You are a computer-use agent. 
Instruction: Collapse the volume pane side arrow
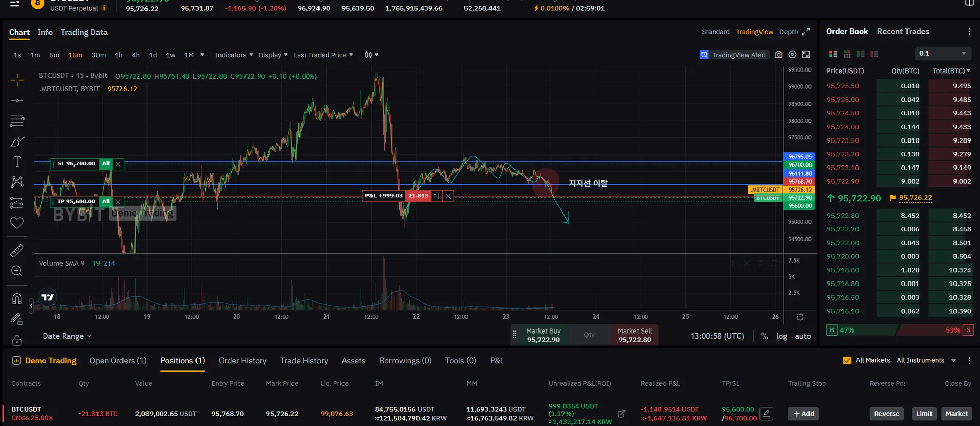coord(31,306)
